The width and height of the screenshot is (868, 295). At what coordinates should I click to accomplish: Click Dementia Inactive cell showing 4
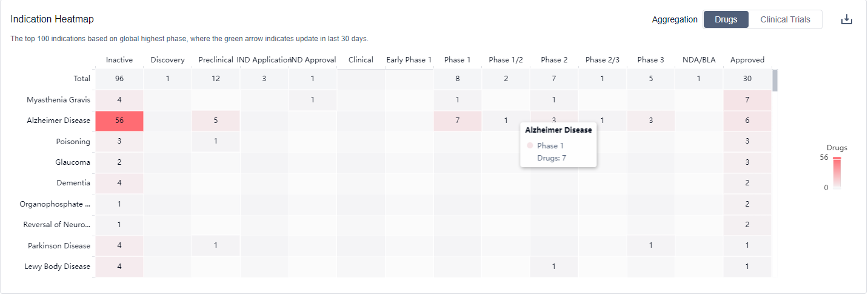tap(119, 183)
